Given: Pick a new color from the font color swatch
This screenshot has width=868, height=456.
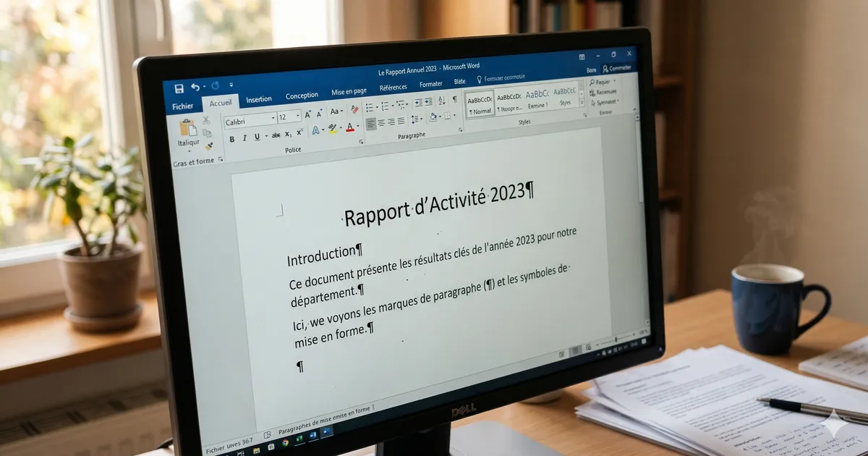Looking at the screenshot, I should tap(349, 126).
